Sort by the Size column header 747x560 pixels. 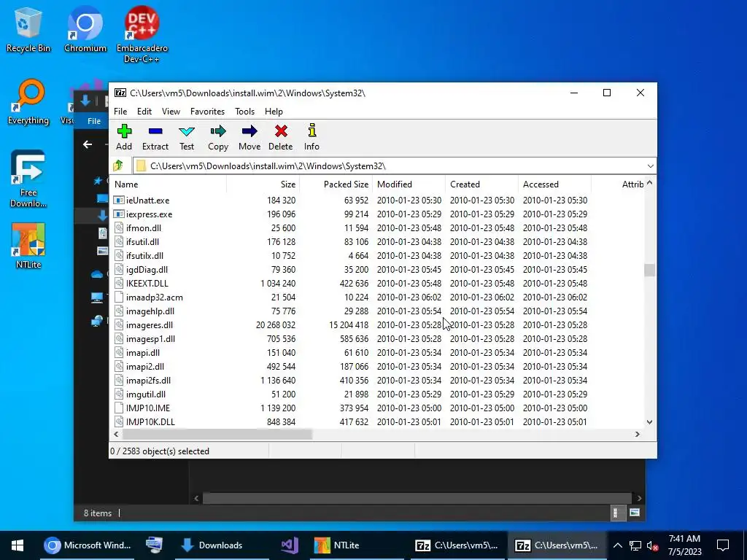pos(263,184)
